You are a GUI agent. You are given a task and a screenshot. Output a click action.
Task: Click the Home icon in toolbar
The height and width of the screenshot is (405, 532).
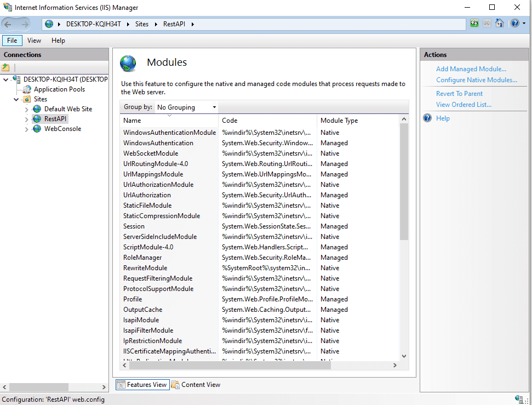[500, 23]
